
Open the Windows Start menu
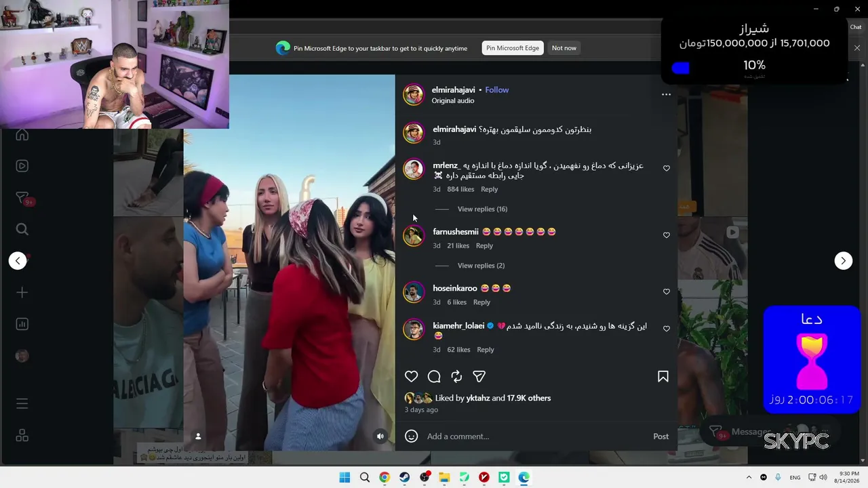(x=344, y=477)
